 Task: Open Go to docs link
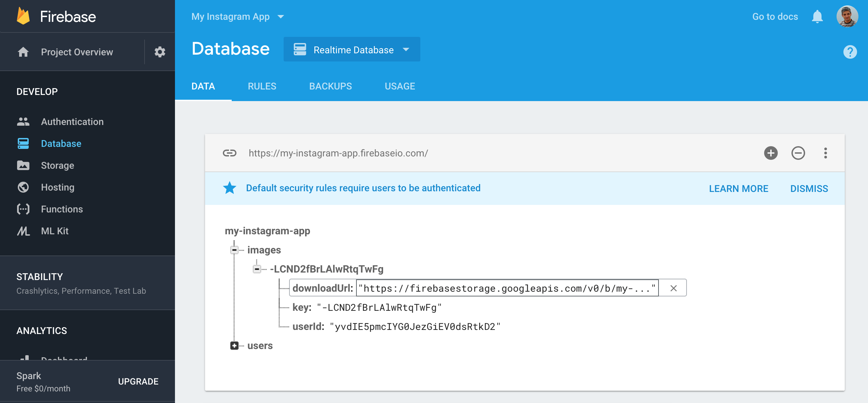coord(775,16)
